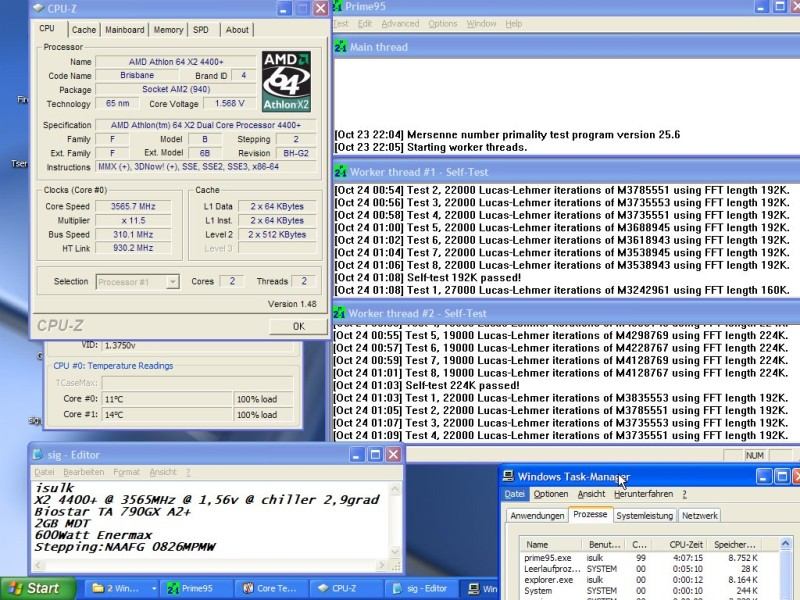Screen dimensions: 800x600
Task: Click the Task-Manager title bar icon
Action: click(508, 476)
